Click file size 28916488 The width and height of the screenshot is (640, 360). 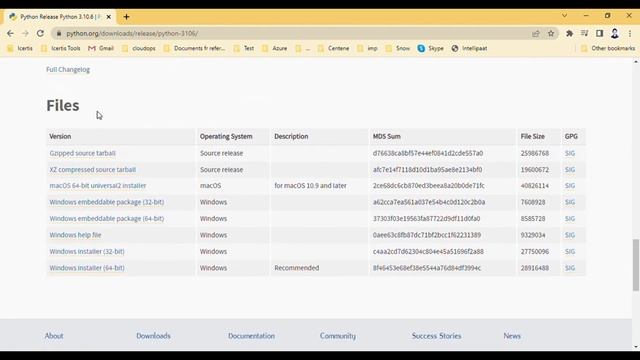click(535, 268)
